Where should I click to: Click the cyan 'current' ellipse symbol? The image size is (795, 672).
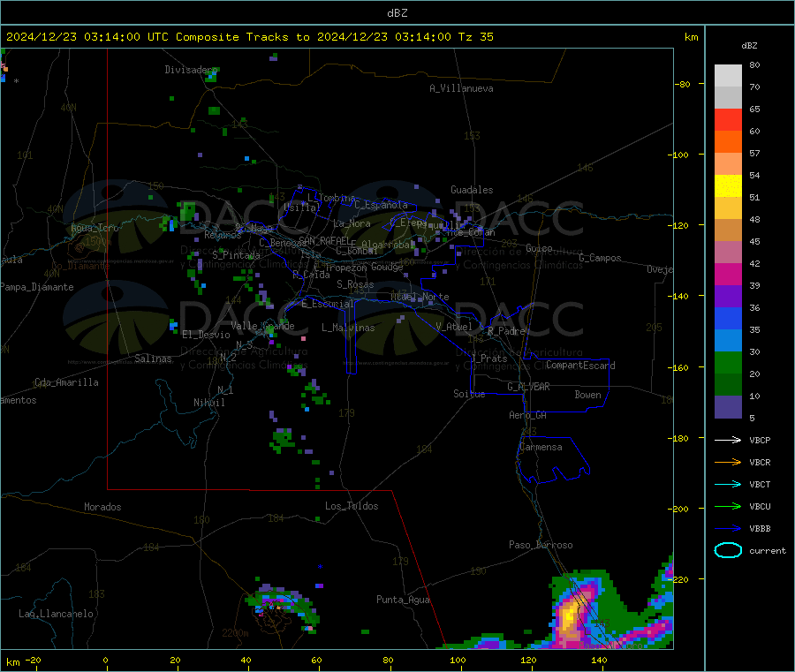point(728,550)
